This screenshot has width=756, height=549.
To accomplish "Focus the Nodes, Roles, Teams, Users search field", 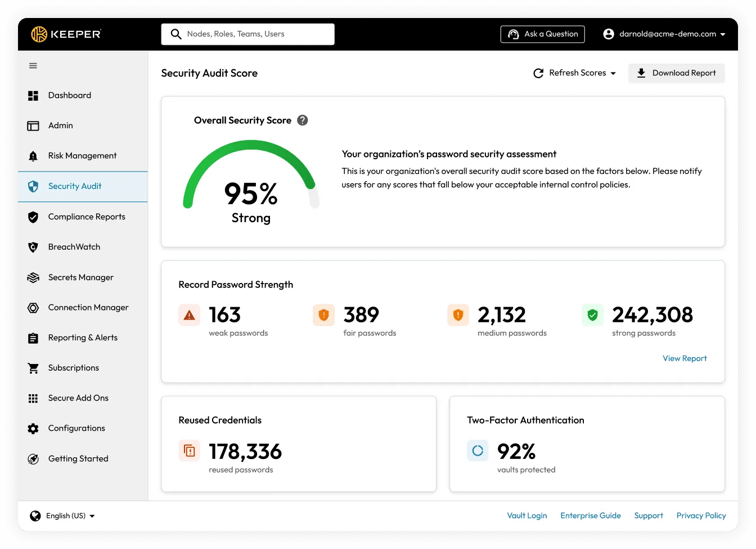I will point(248,34).
